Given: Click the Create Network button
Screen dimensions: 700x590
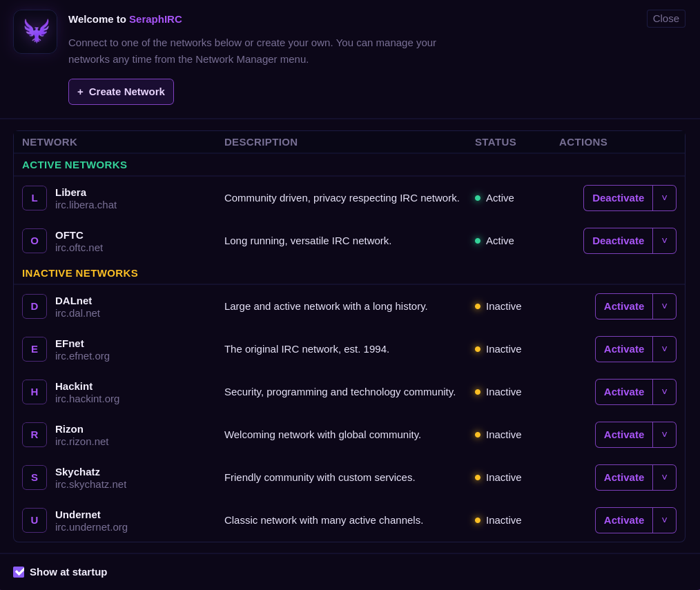Looking at the screenshot, I should coord(121,92).
